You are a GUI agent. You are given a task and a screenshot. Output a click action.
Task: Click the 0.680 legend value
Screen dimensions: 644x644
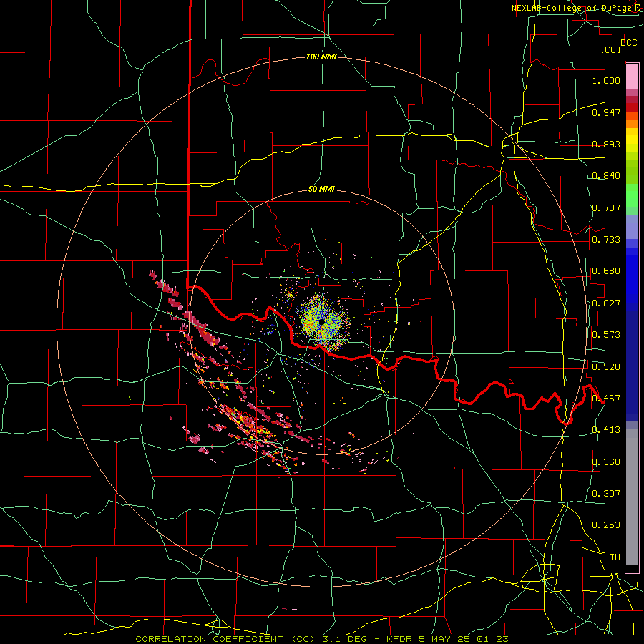(606, 271)
